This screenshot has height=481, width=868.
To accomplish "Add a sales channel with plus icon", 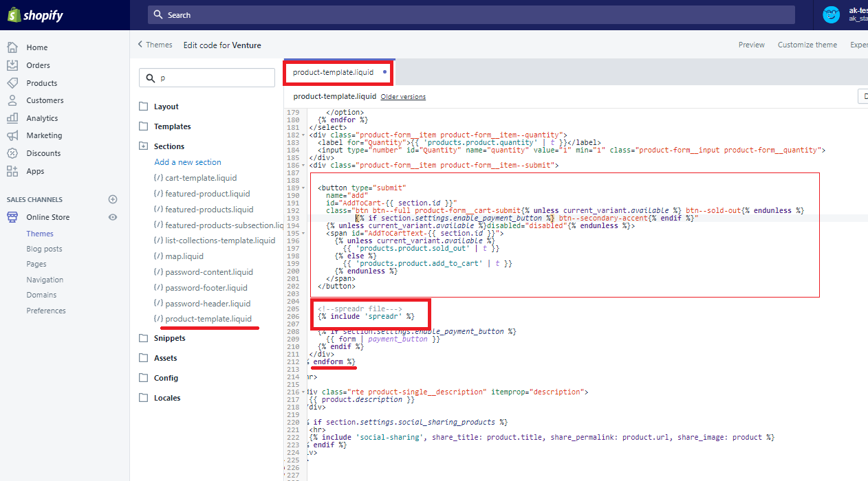I will click(x=113, y=199).
